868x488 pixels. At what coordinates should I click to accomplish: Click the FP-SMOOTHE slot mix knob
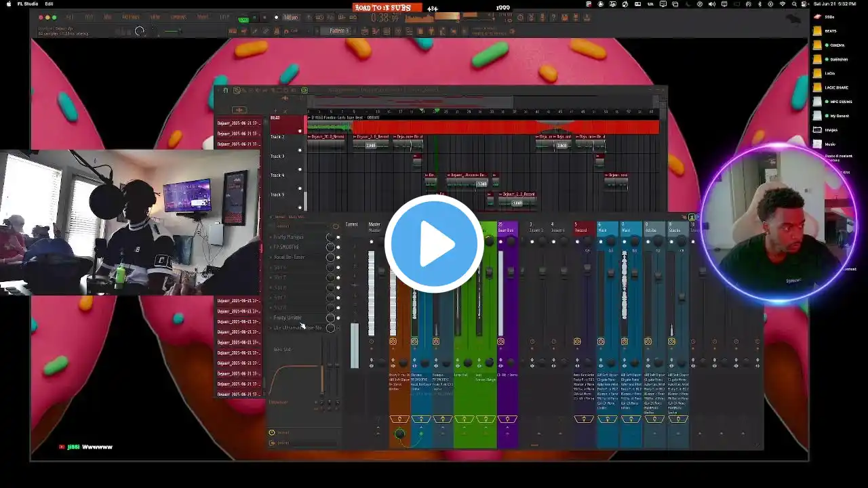pos(330,247)
